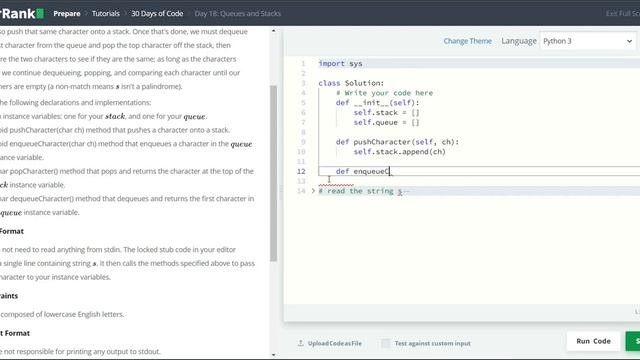Screen dimensions: 640x360
Task: Click the green Submit button
Action: click(633, 341)
